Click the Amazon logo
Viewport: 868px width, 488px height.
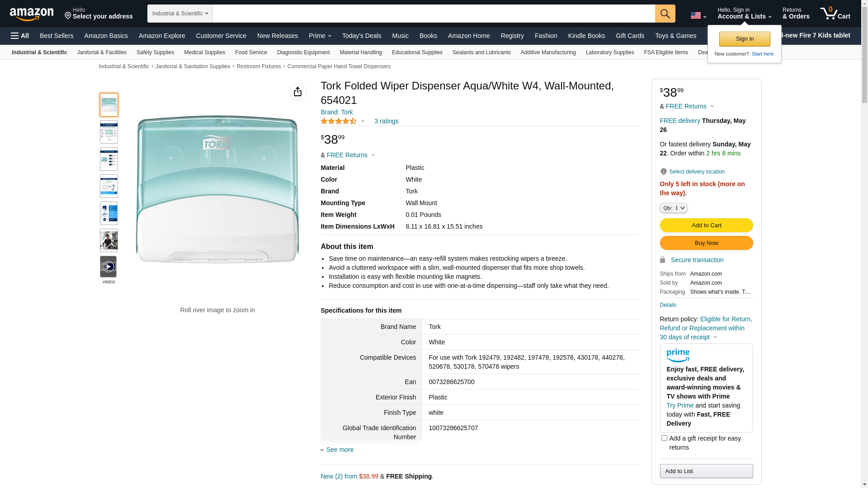(32, 14)
